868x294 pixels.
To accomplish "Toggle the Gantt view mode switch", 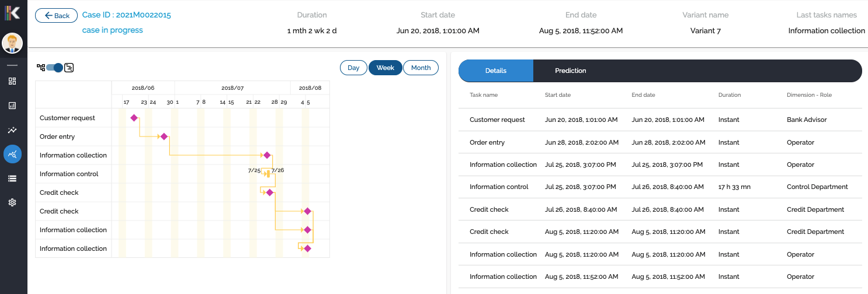I will pyautogui.click(x=54, y=68).
